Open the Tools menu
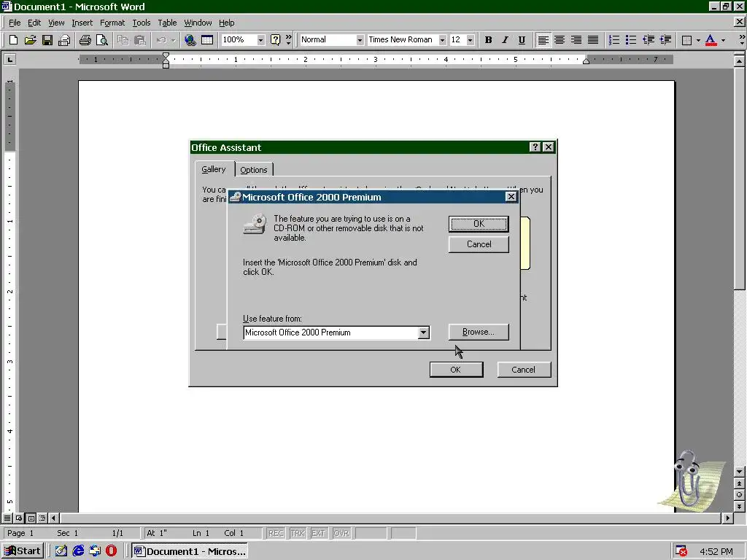Screen dimensions: 747x560 click(141, 23)
